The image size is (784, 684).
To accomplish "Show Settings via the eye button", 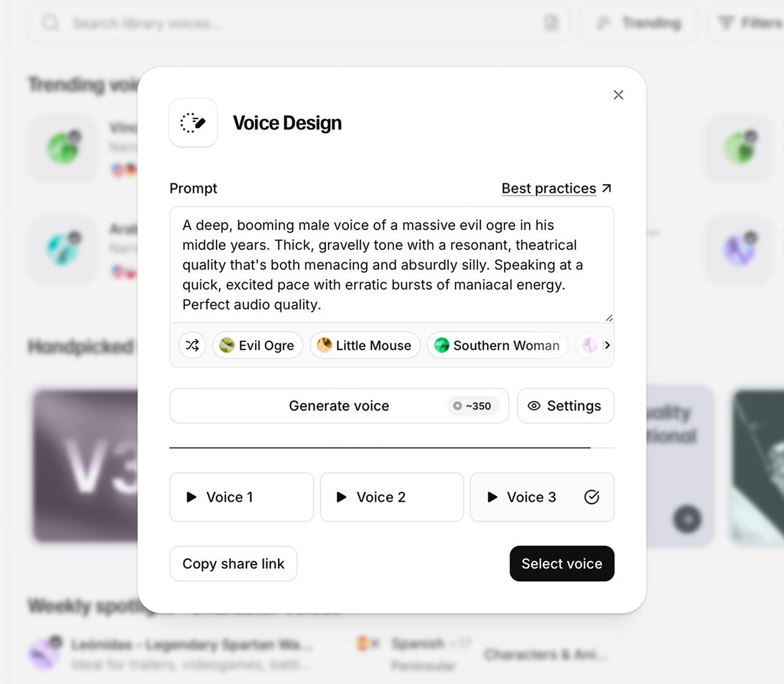I will (x=566, y=406).
